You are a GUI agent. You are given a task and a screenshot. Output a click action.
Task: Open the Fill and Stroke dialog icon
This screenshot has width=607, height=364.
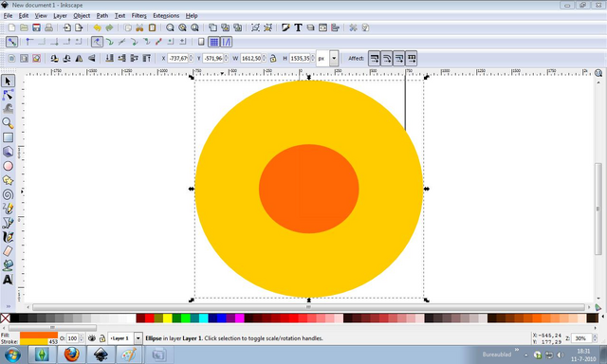click(x=285, y=27)
